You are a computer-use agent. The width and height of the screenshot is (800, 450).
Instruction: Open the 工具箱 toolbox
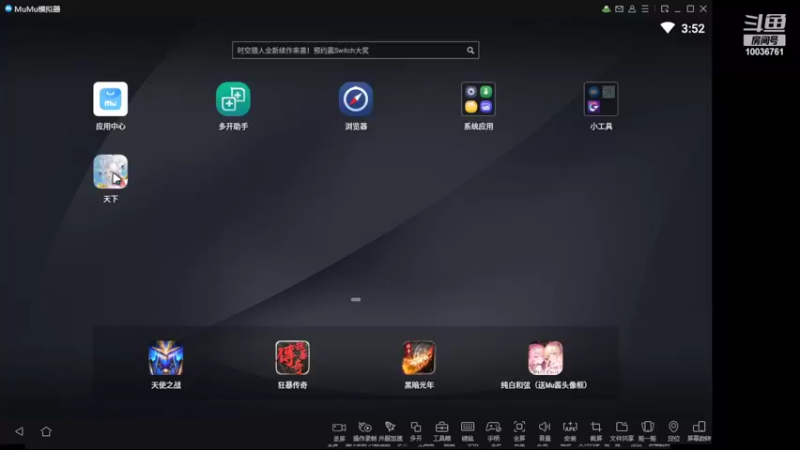[442, 431]
